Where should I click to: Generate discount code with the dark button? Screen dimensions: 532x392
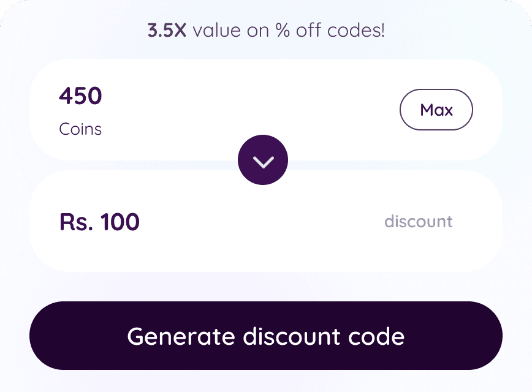point(265,336)
